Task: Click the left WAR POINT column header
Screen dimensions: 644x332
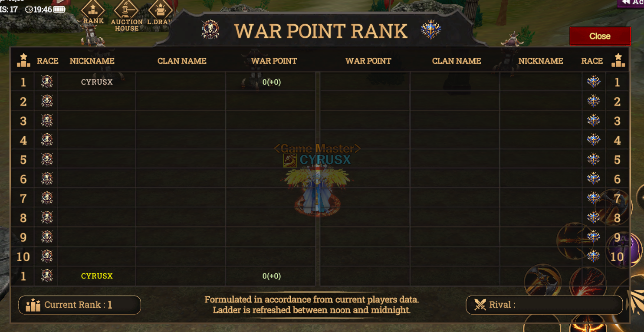Action: point(274,61)
